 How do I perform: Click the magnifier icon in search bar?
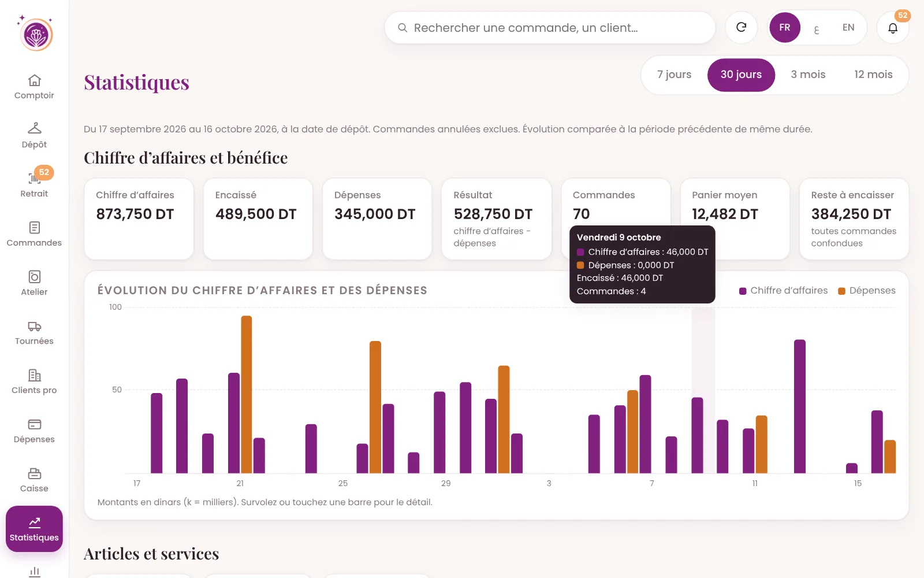point(403,28)
